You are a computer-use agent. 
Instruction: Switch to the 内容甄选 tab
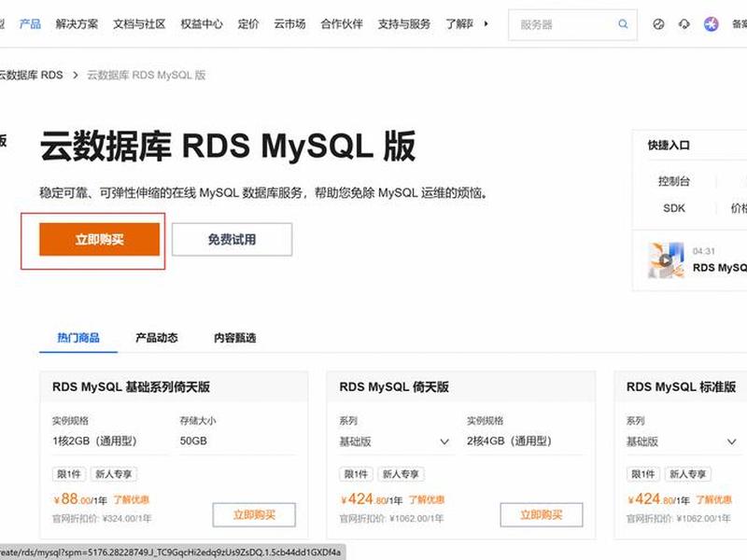234,338
